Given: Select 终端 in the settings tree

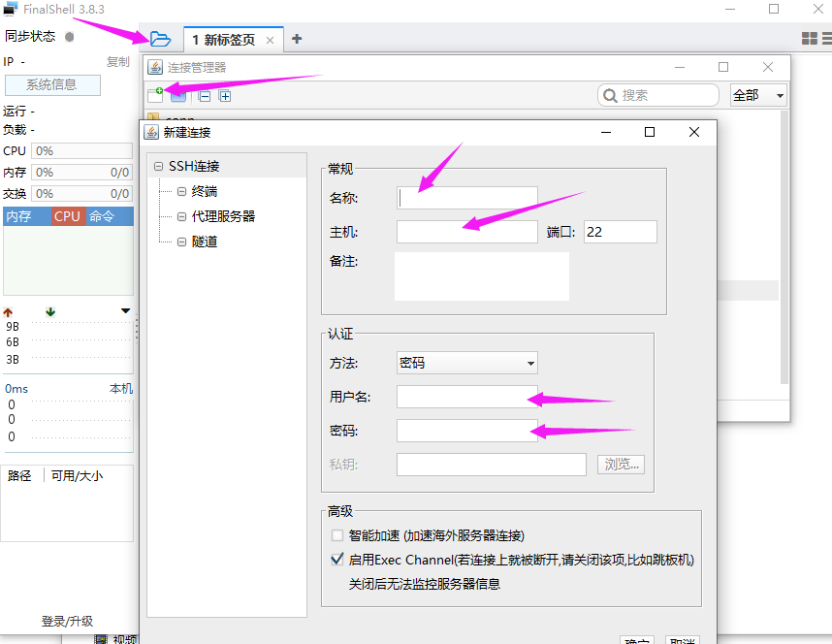Looking at the screenshot, I should (x=205, y=191).
